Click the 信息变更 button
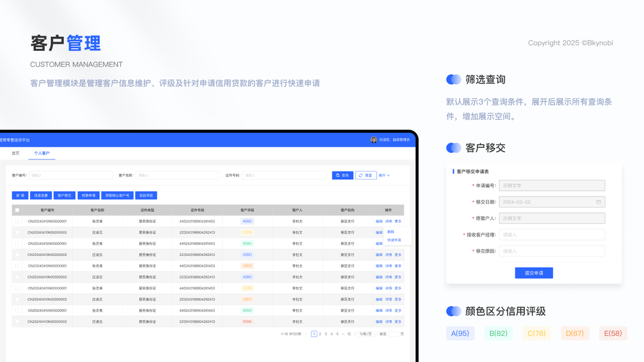The height and width of the screenshot is (362, 644). (x=40, y=195)
